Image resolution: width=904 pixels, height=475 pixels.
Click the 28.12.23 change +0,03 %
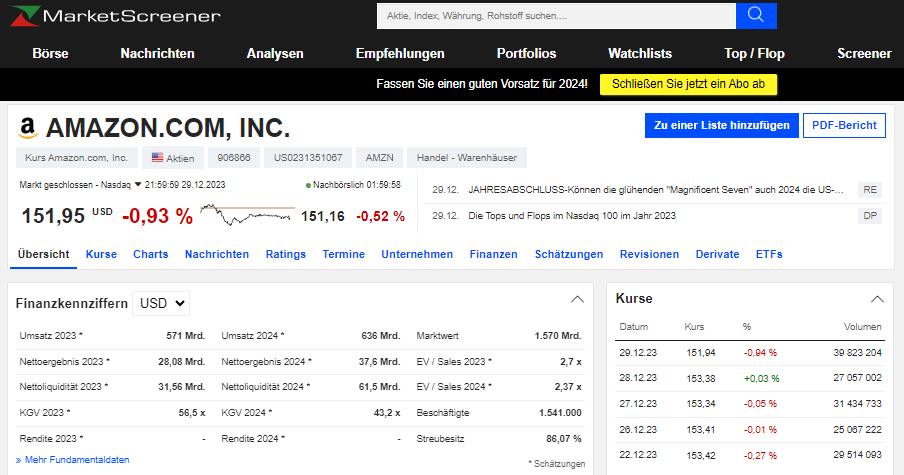point(761,379)
